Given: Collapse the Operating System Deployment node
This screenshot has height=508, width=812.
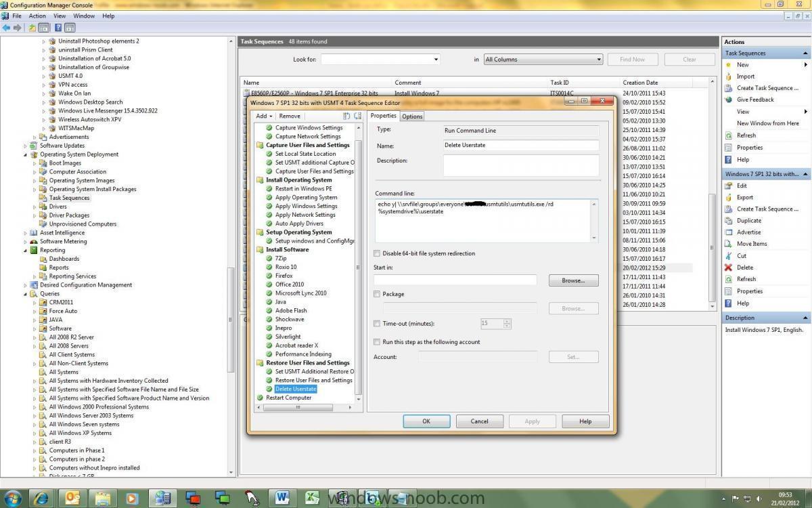Looking at the screenshot, I should [x=26, y=154].
